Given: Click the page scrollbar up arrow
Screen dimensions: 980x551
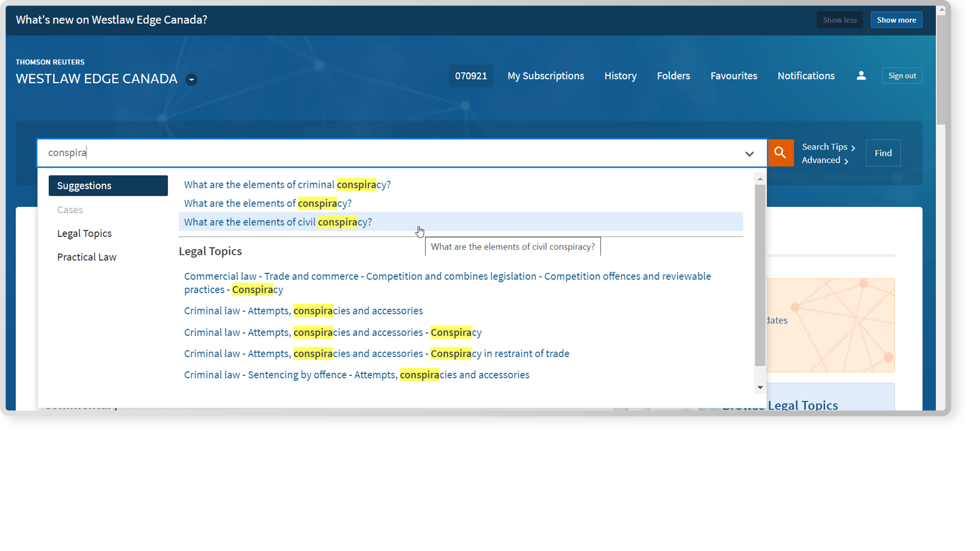Looking at the screenshot, I should pyautogui.click(x=941, y=10).
